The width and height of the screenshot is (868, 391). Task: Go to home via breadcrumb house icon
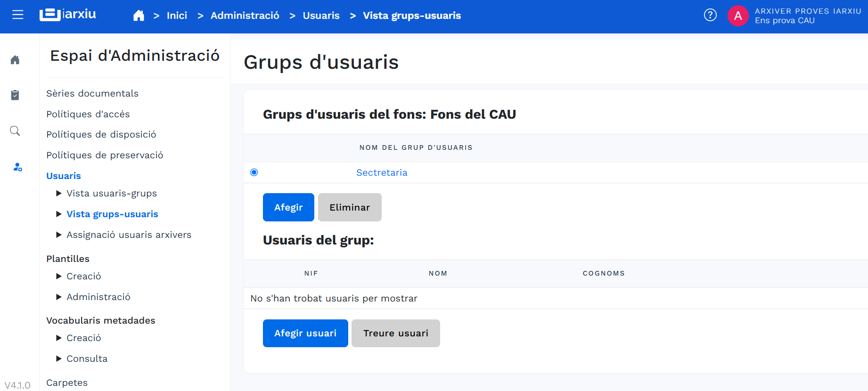(x=139, y=16)
